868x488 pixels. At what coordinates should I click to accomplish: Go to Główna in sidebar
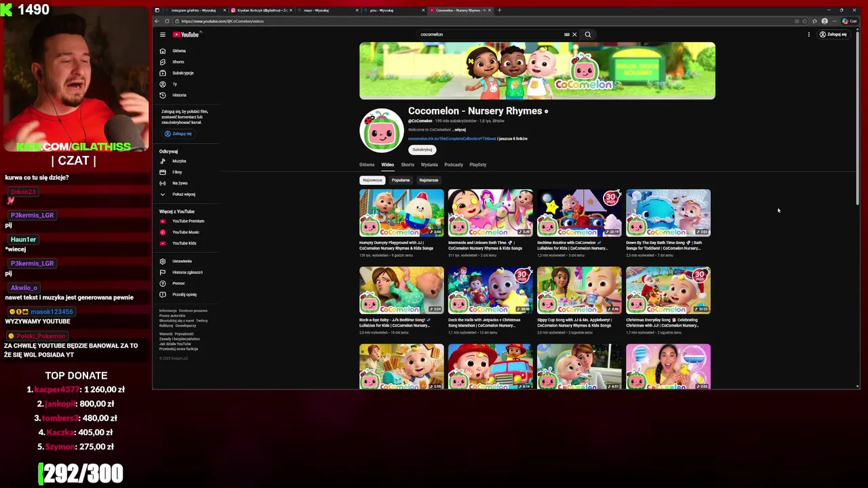click(179, 51)
